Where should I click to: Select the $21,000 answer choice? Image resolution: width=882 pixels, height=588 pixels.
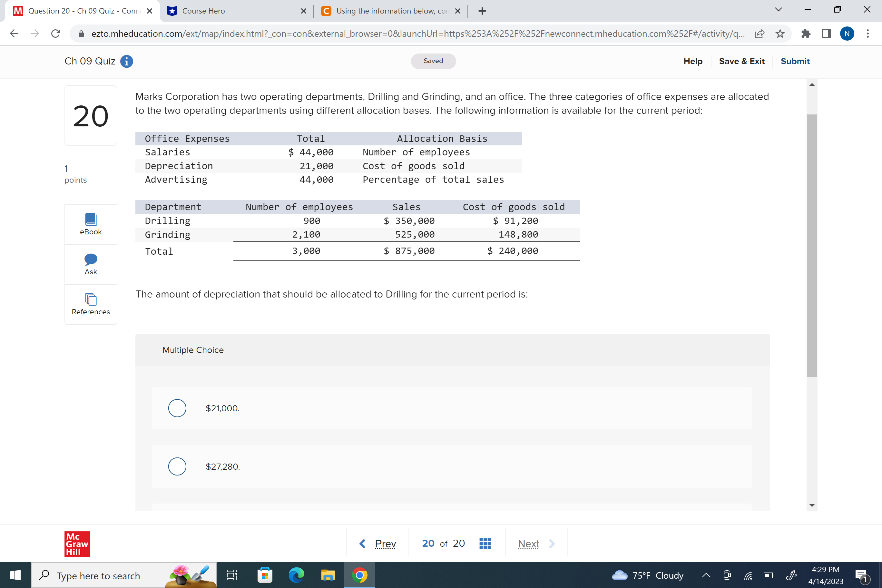(x=177, y=408)
